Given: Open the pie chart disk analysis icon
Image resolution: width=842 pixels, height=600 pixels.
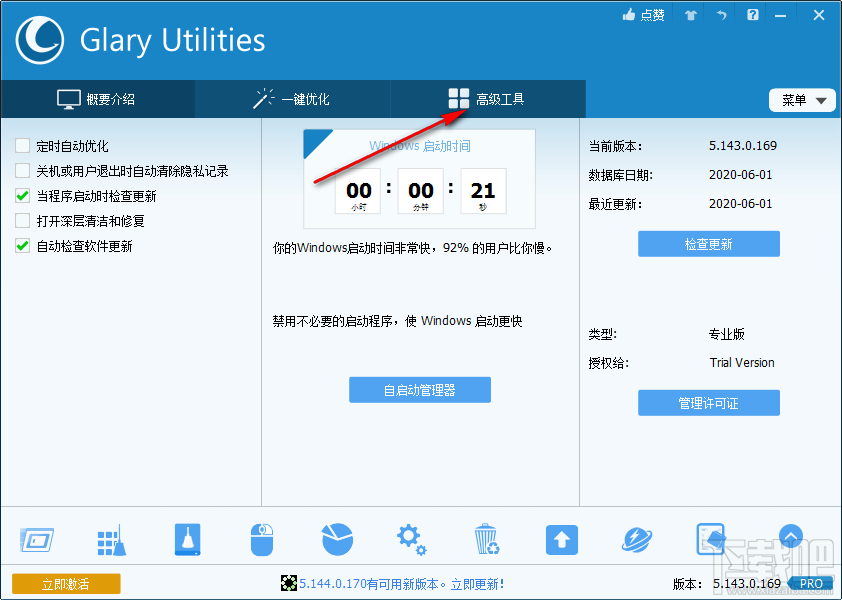Looking at the screenshot, I should 337,539.
